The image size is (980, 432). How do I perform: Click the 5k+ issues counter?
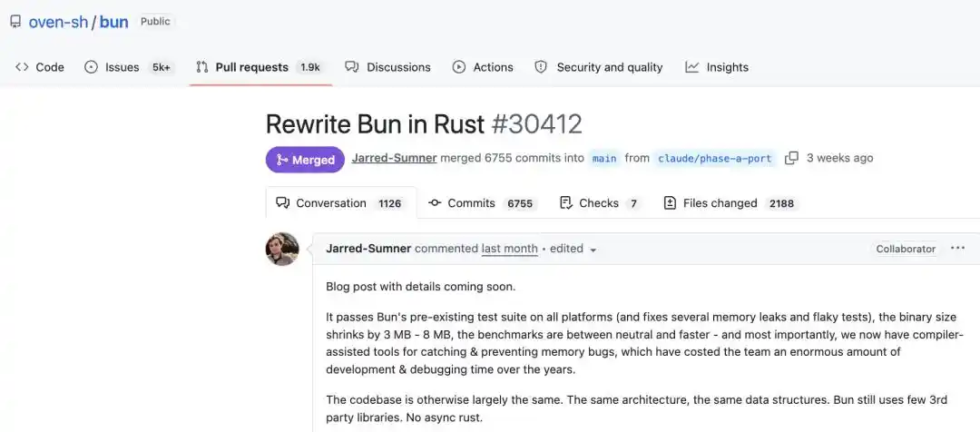(x=162, y=67)
